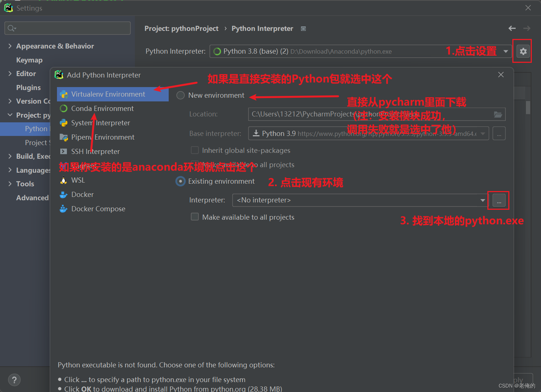Click the System Interpreter Python icon
This screenshot has height=392, width=541.
(64, 123)
